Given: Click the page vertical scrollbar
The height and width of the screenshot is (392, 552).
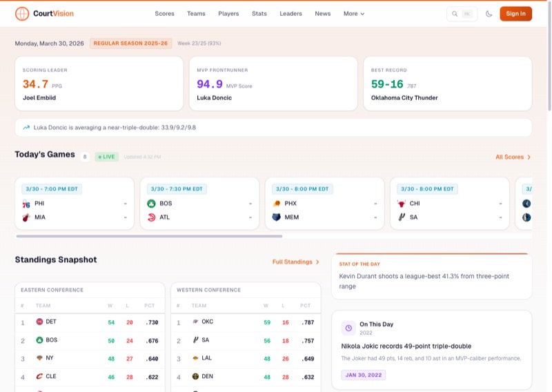Looking at the screenshot, I should coord(549,57).
